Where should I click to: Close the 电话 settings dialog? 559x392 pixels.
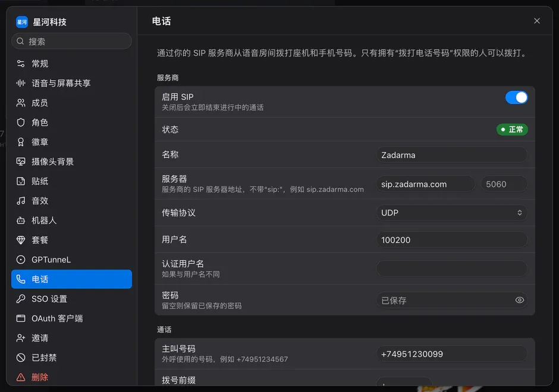[537, 21]
